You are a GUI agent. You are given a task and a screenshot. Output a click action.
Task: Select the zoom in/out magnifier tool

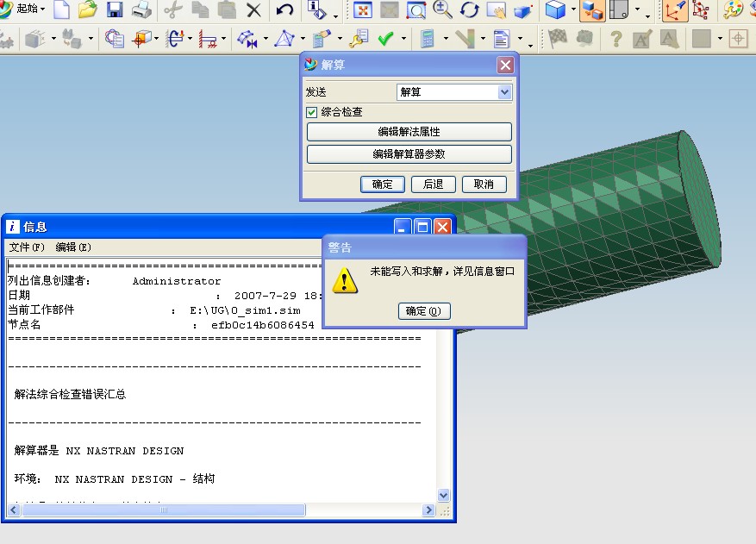click(442, 9)
